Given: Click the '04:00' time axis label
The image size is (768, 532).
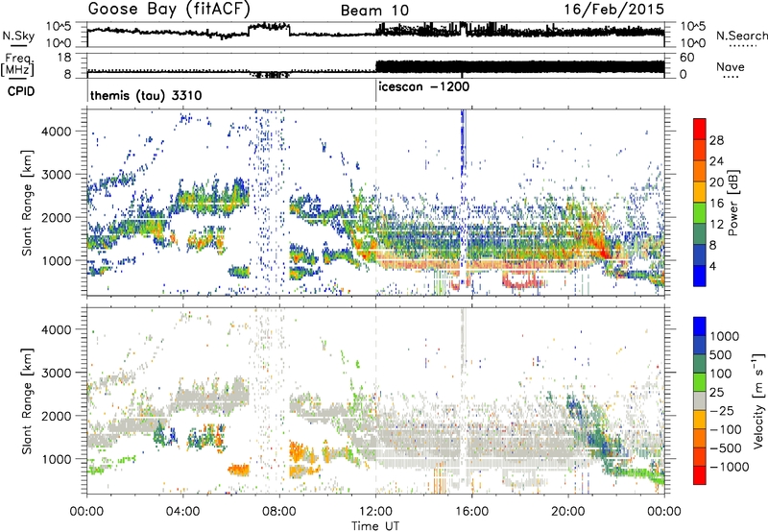Looking at the screenshot, I should coord(182,512).
